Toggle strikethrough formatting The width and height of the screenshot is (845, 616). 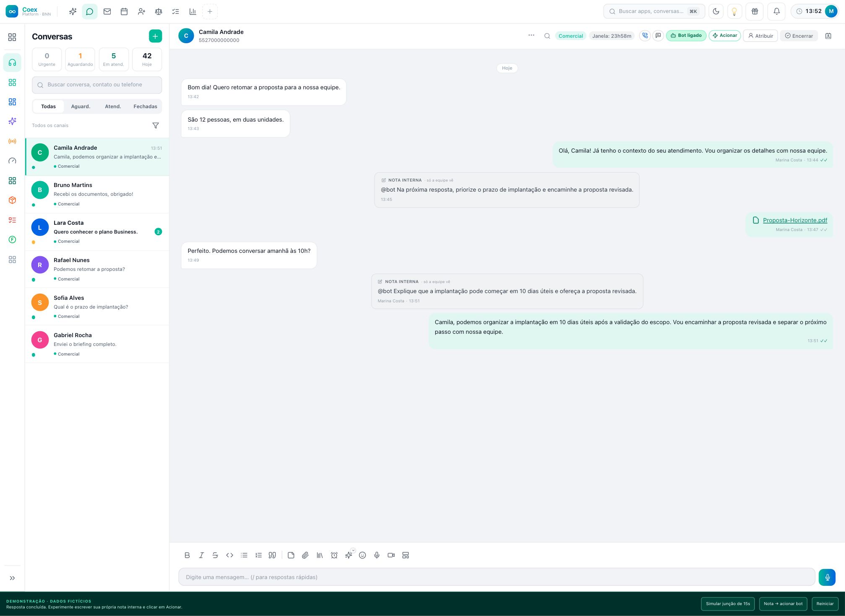coord(215,555)
